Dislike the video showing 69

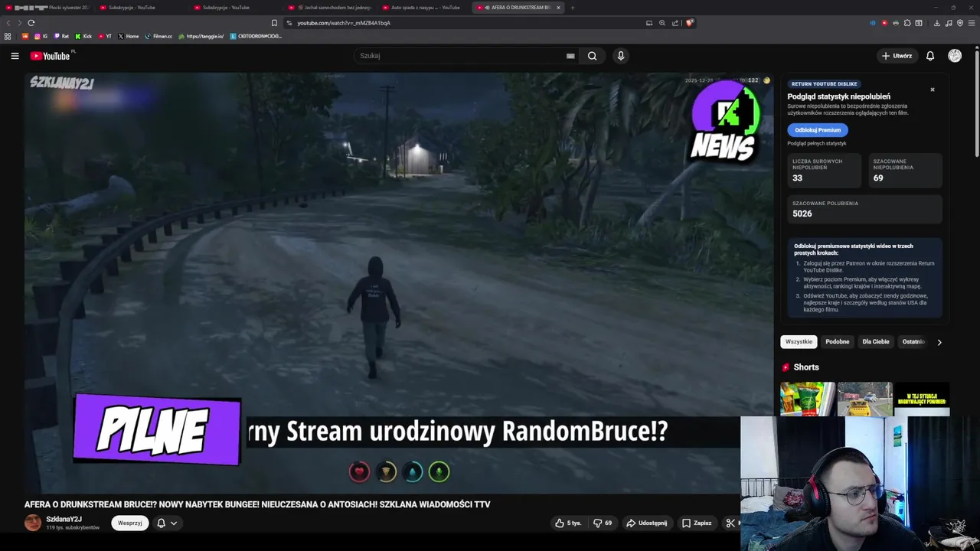pos(603,523)
